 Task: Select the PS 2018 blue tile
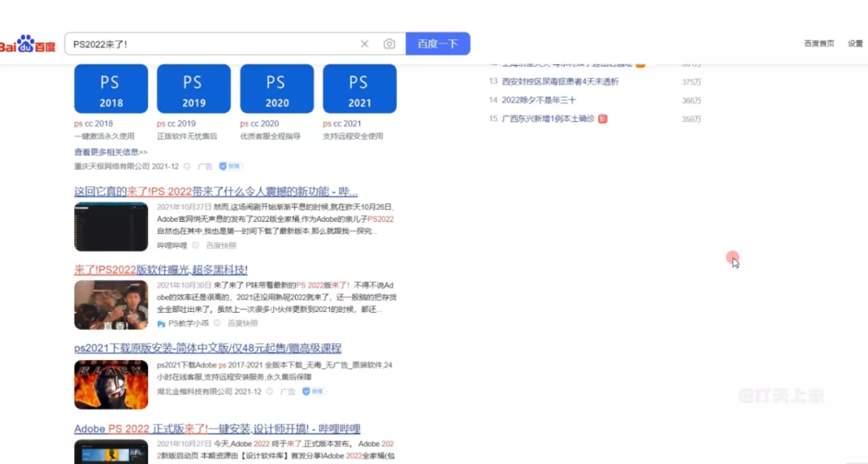[x=111, y=88]
